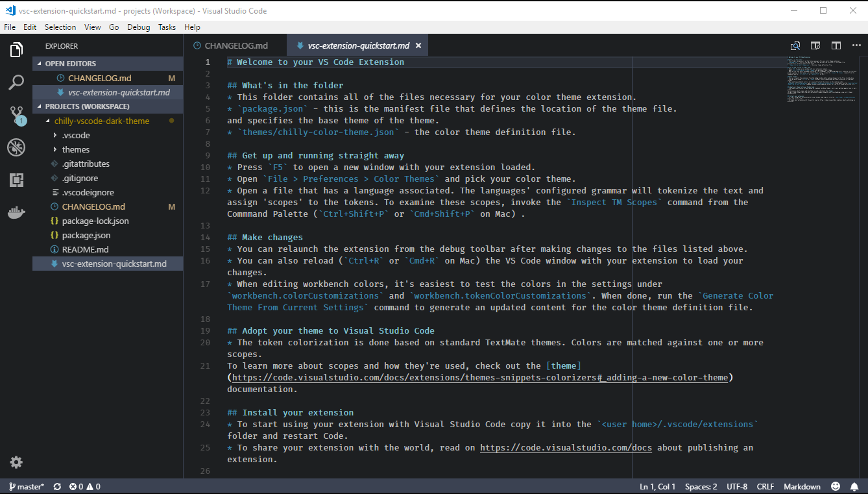Synchronize changes with the refresh icon

click(x=57, y=486)
